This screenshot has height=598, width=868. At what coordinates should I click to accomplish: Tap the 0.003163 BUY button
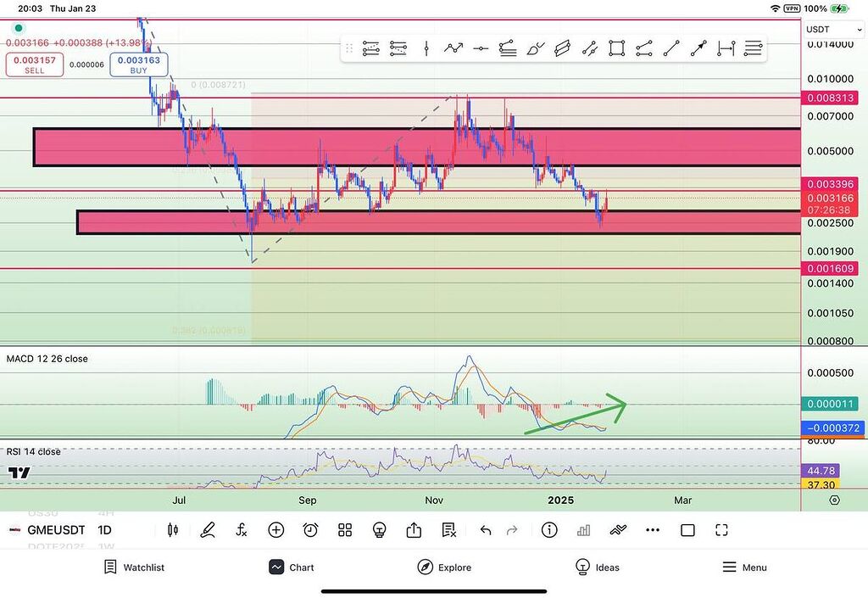pos(139,64)
